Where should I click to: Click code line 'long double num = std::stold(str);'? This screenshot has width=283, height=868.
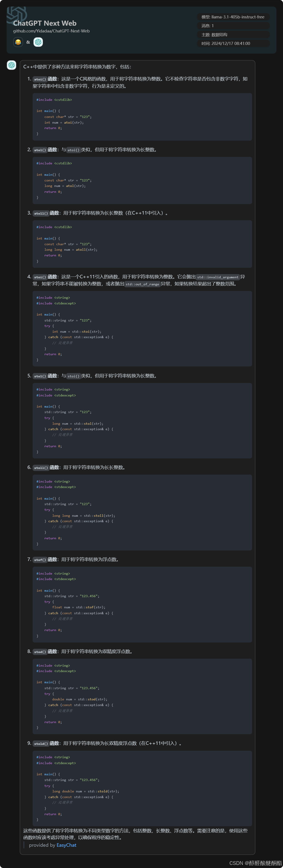click(86, 791)
